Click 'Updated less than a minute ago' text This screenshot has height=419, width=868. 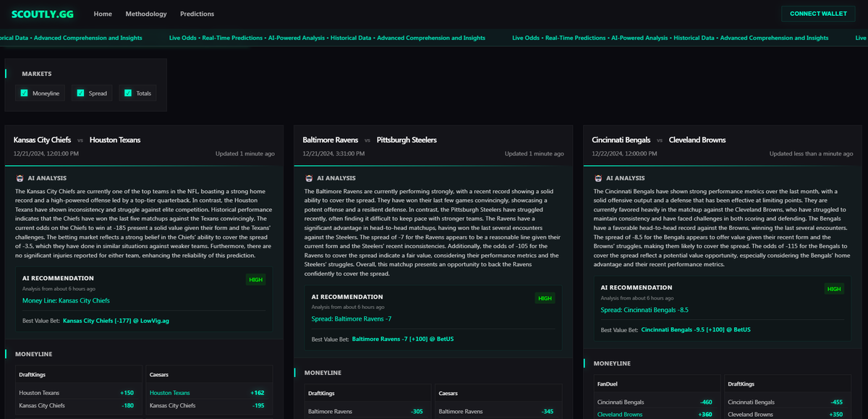click(x=811, y=153)
